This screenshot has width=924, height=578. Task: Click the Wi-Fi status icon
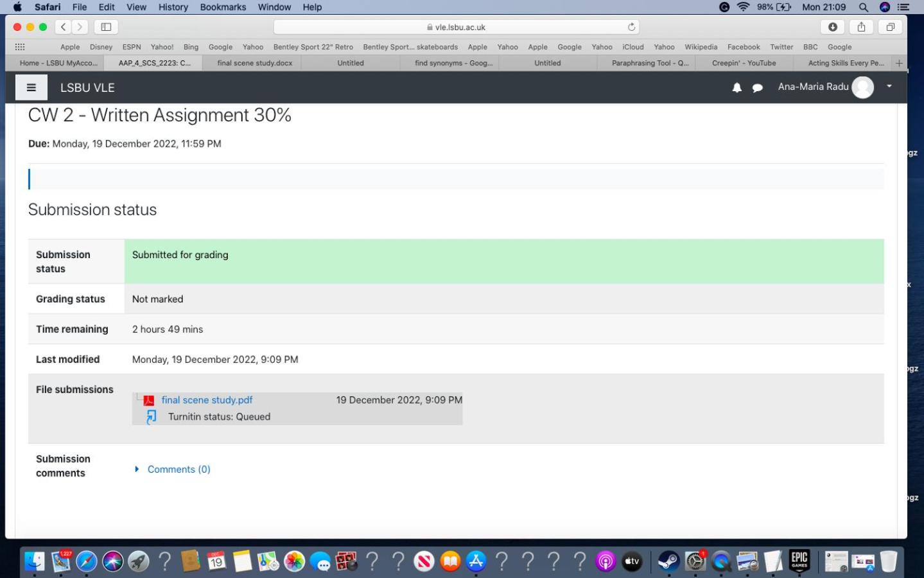coord(744,7)
